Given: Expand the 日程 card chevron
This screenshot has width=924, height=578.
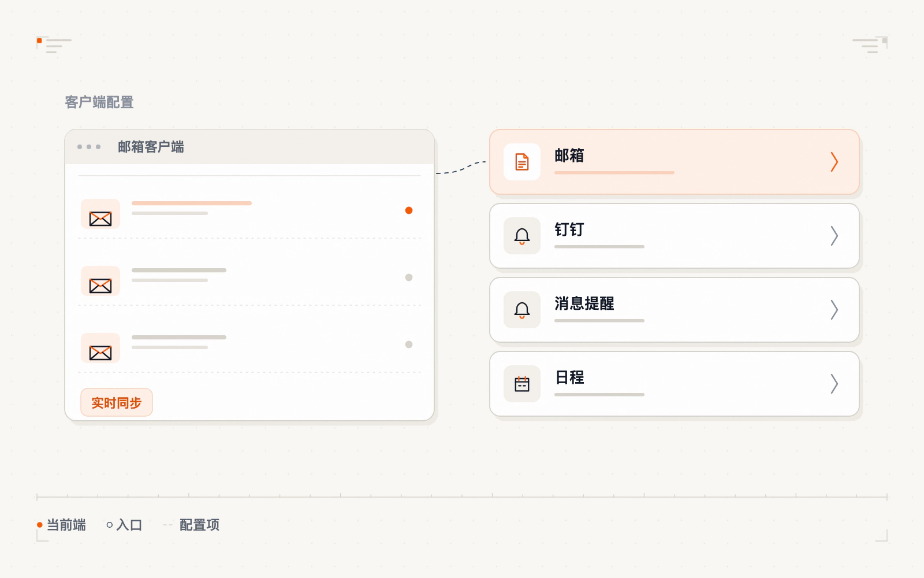Looking at the screenshot, I should [834, 384].
